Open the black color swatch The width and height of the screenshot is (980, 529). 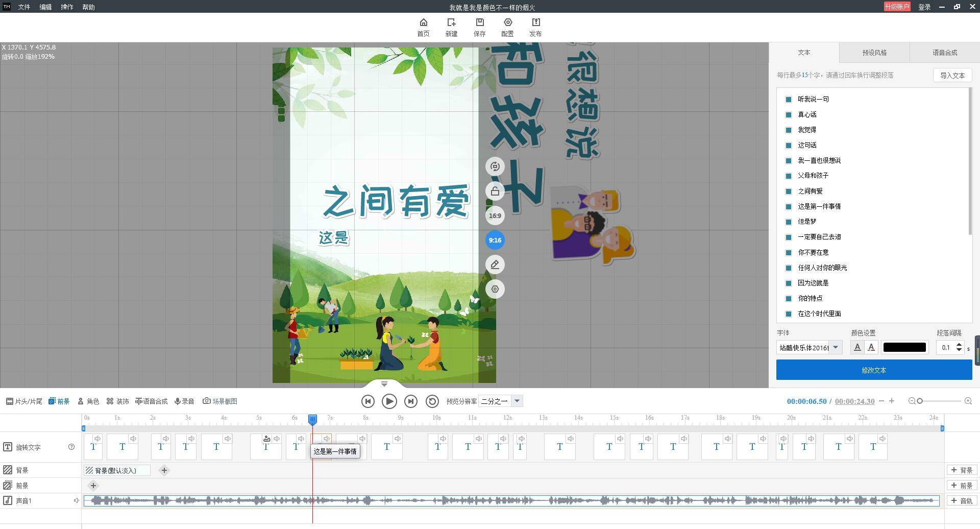click(904, 347)
